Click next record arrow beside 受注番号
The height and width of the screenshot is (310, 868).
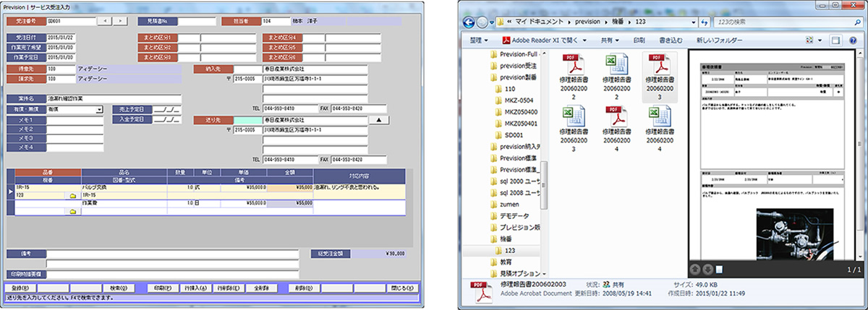[121, 21]
